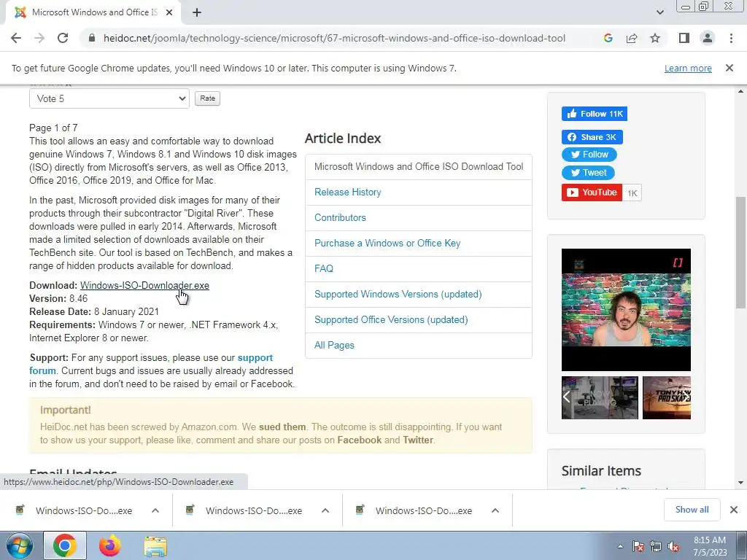Select the Now Playing video thumbnail
The image size is (747, 560).
pos(600,397)
